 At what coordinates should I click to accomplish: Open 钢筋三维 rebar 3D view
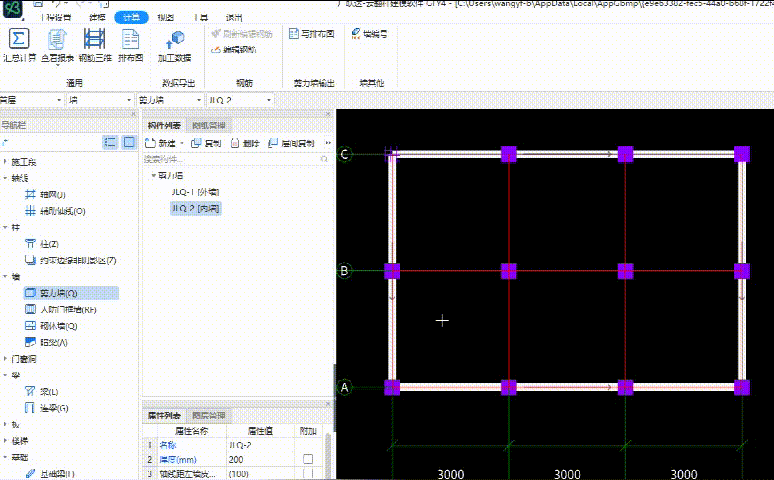coord(95,45)
